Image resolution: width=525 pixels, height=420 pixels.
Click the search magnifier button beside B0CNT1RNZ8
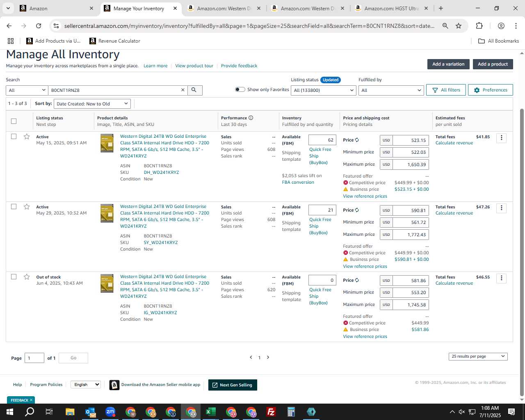[194, 90]
